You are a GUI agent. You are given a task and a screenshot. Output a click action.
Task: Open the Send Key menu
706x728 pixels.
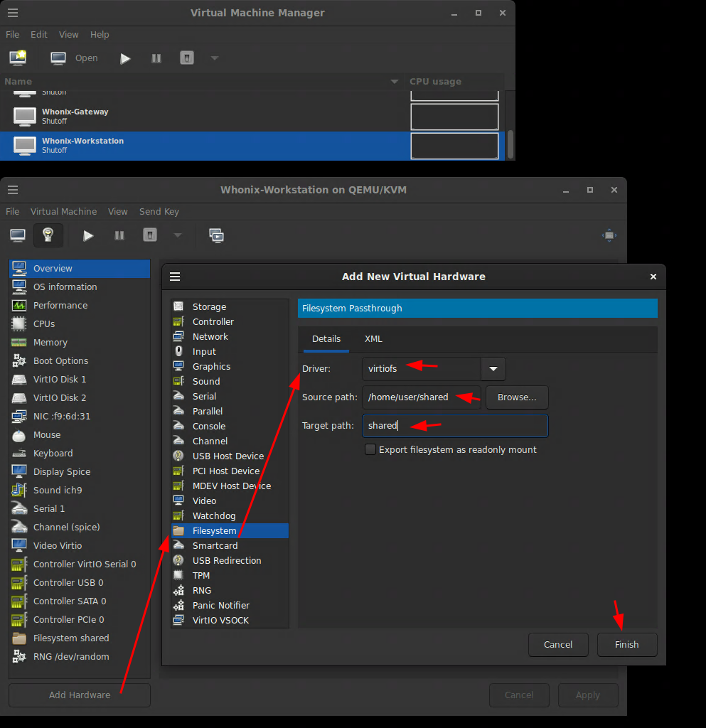(x=159, y=211)
